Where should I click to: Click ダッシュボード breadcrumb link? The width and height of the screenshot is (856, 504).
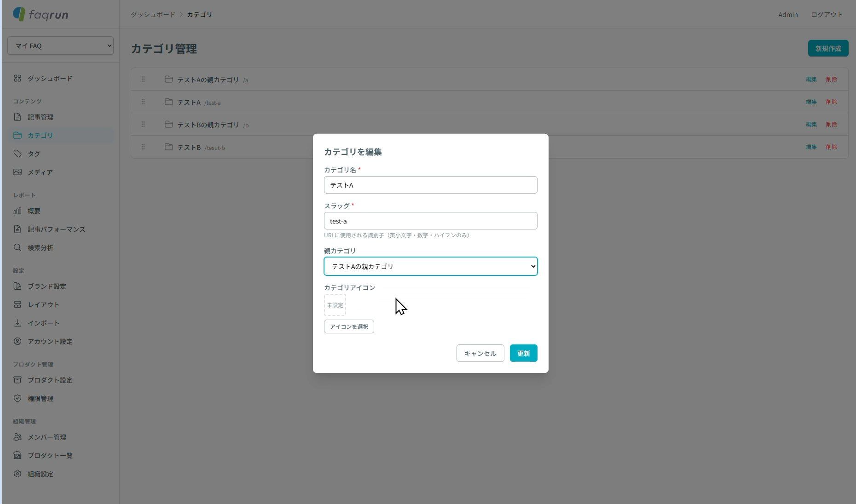pos(153,15)
